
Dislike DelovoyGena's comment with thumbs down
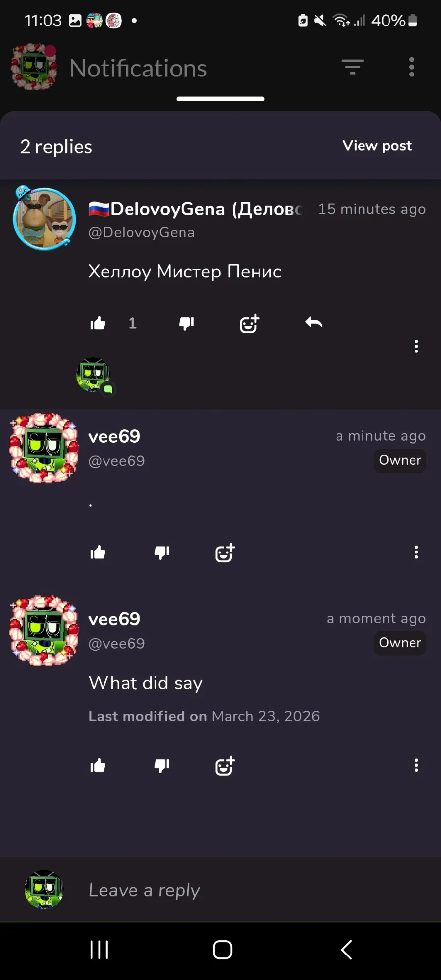[x=186, y=323]
